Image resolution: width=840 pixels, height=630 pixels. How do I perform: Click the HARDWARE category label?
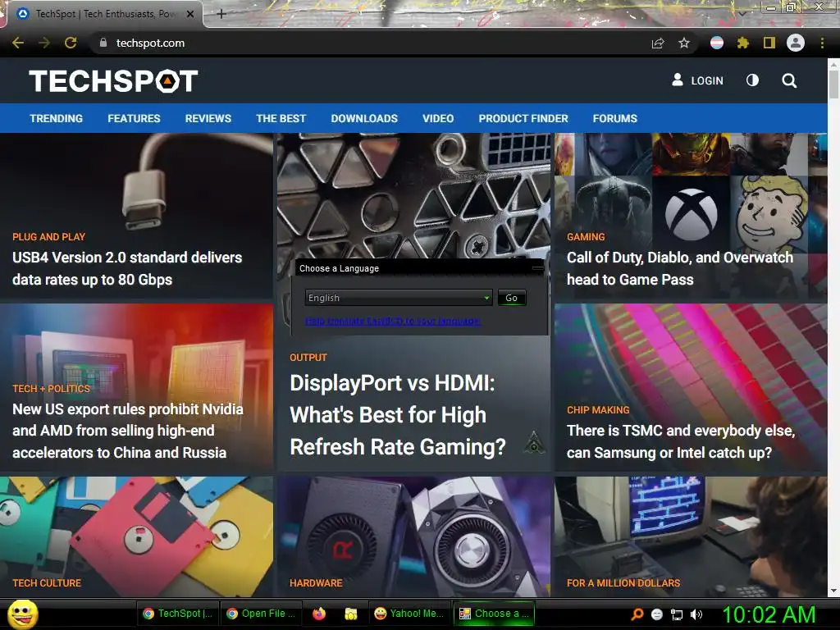pyautogui.click(x=316, y=583)
